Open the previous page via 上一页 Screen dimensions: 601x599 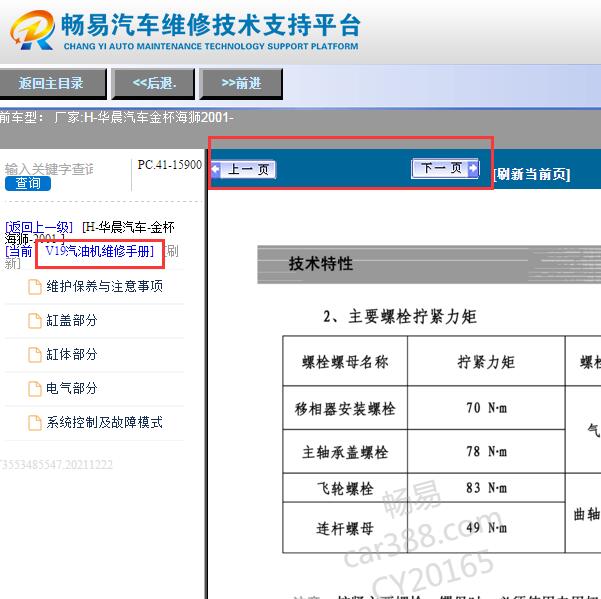click(x=243, y=169)
